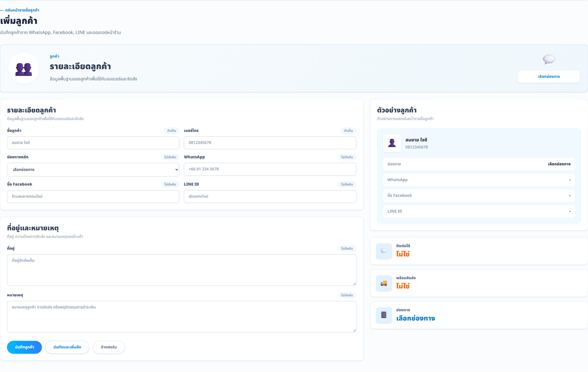
Task: Go back via กลับหน้ารายชื่อลูกค้า link
Action: click(x=20, y=10)
